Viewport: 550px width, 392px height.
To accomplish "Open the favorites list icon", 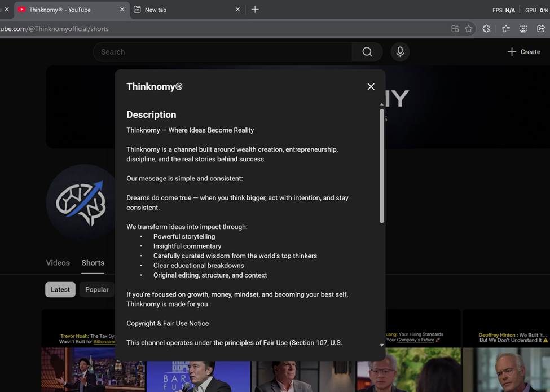I will tap(506, 29).
